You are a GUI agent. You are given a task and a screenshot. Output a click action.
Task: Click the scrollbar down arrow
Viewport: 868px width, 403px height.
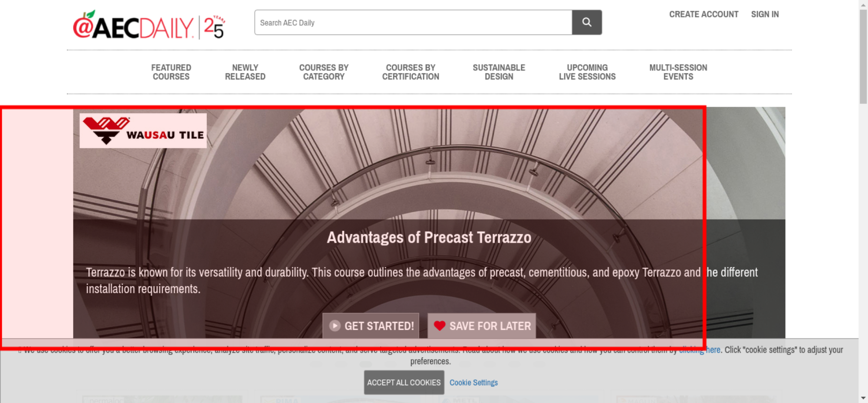[863, 398]
